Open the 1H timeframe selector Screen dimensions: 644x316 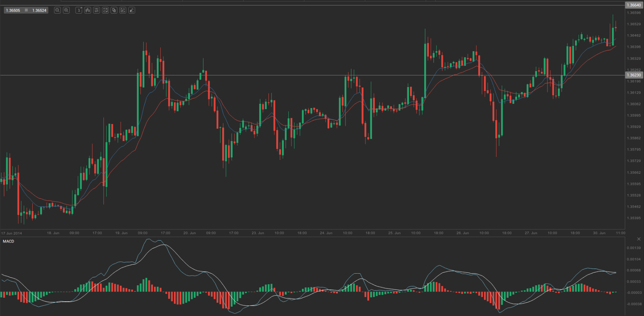point(79,10)
